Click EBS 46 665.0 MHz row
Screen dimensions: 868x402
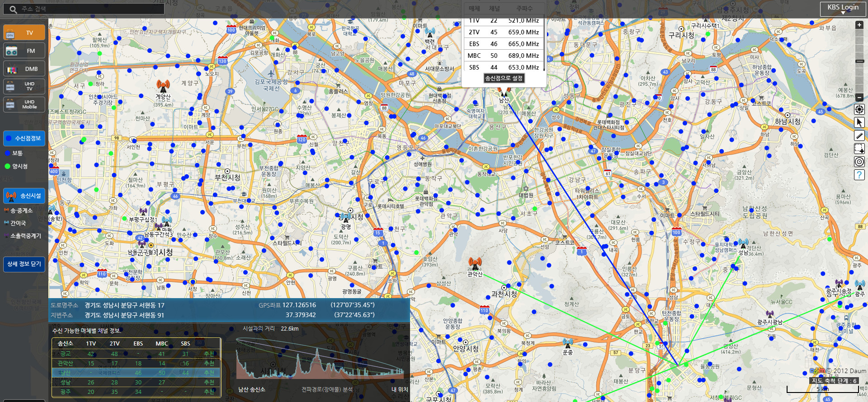(503, 44)
